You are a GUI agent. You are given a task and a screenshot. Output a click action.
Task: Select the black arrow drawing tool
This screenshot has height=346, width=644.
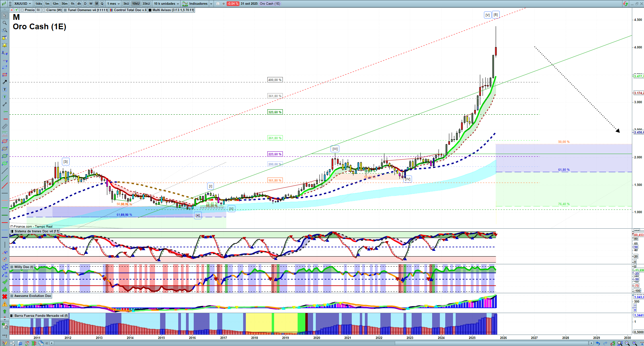pyautogui.click(x=5, y=82)
